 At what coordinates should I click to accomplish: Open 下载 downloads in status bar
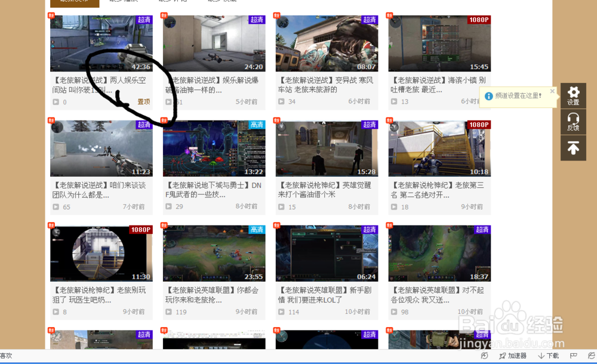point(548,356)
